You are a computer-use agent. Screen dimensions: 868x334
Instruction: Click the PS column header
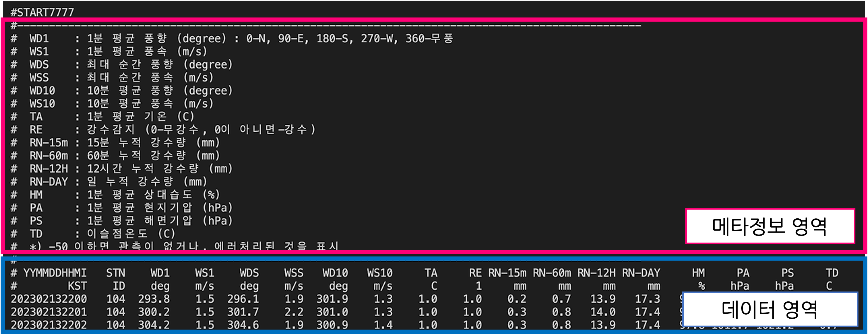point(787,273)
